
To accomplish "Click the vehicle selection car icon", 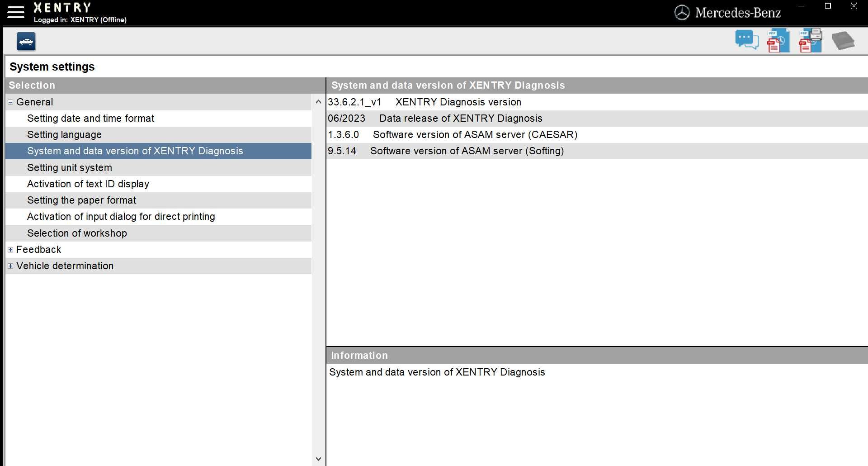I will [x=26, y=42].
